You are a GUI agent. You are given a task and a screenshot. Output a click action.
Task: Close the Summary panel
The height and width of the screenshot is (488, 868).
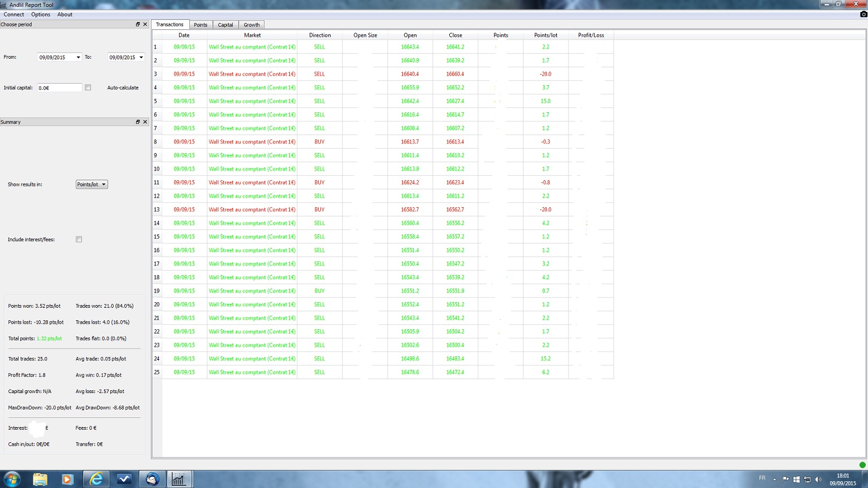pos(145,122)
